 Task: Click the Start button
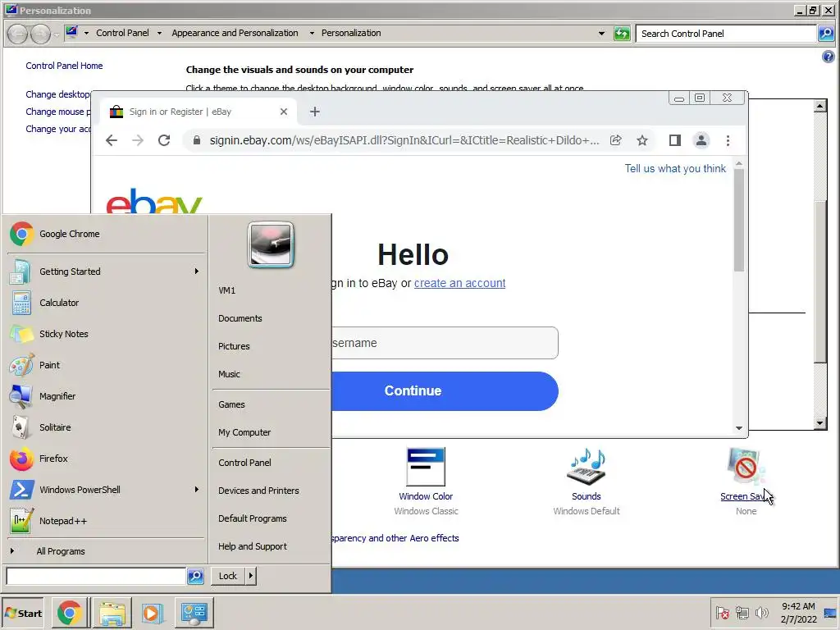(x=23, y=613)
